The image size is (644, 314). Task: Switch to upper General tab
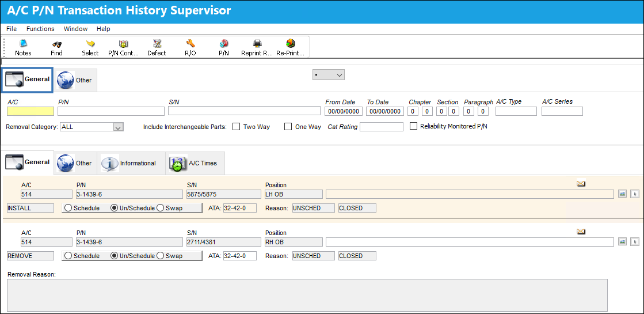click(28, 80)
